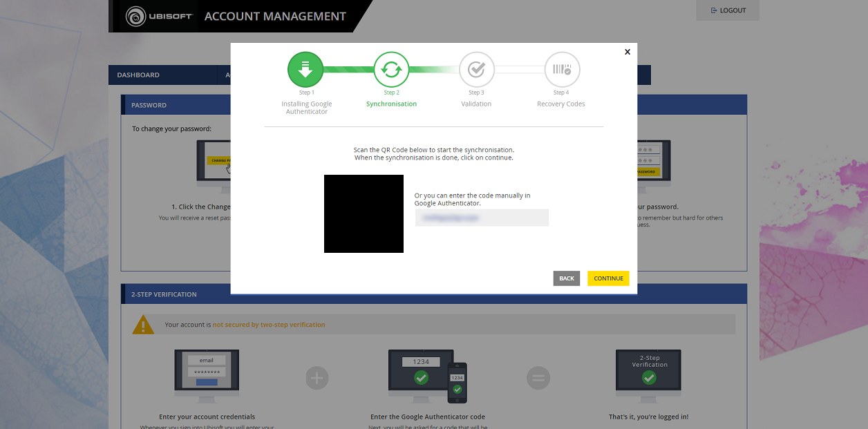
Task: Click the manual authenticator code field
Action: 482,218
